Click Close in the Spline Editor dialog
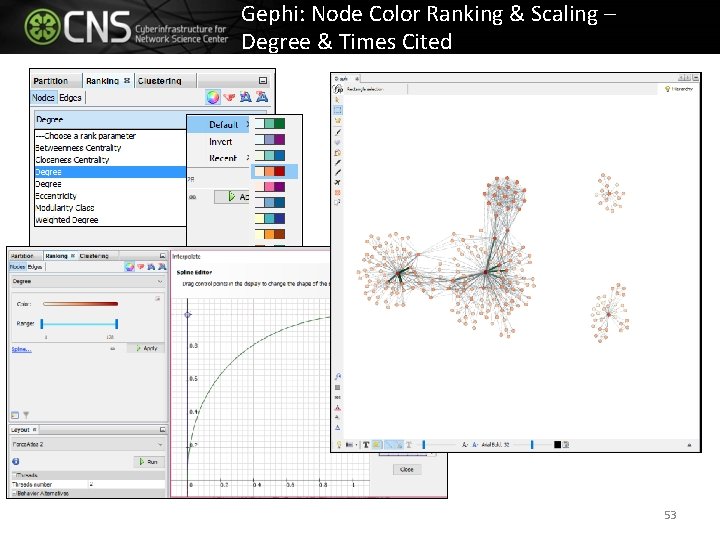The height and width of the screenshot is (540, 720). click(406, 469)
